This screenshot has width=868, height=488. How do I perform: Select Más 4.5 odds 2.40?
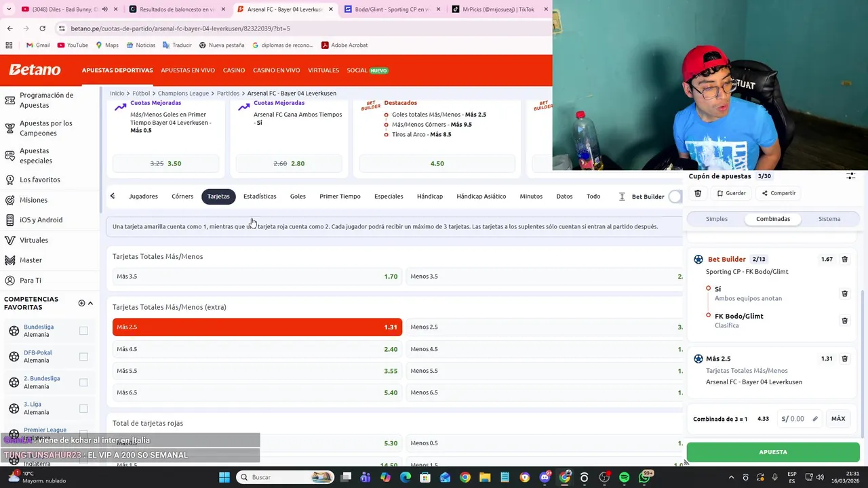(x=257, y=349)
